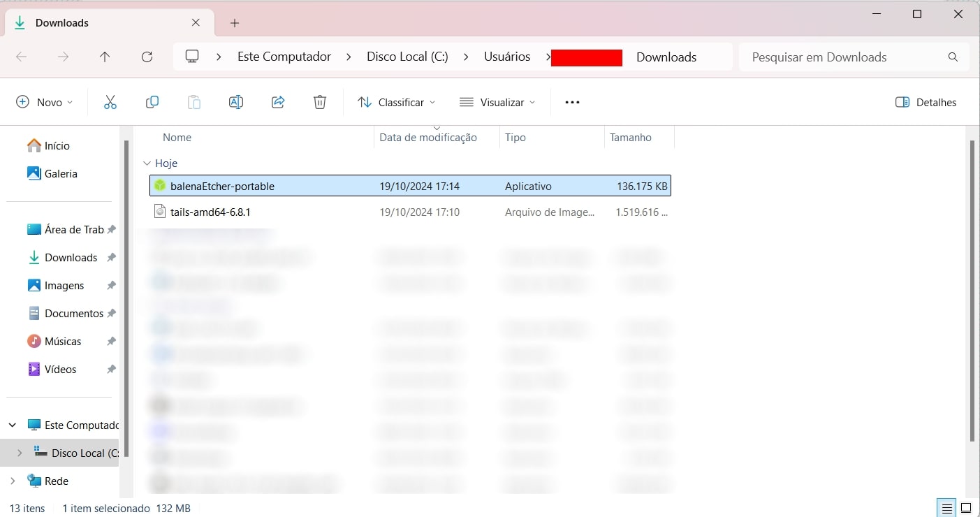The width and height of the screenshot is (980, 517).
Task: Select Rede in the navigation tree
Action: coord(47,481)
